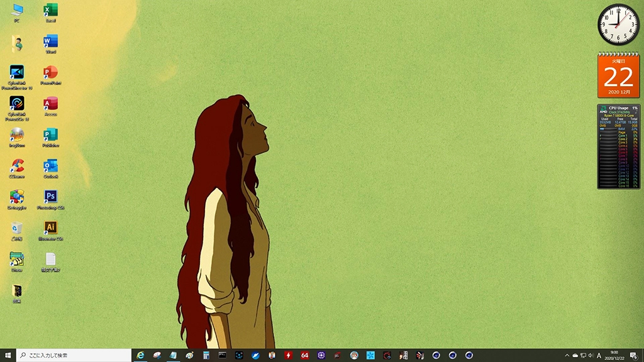Open the Excel desktop shortcut
644x362 pixels.
pyautogui.click(x=50, y=11)
